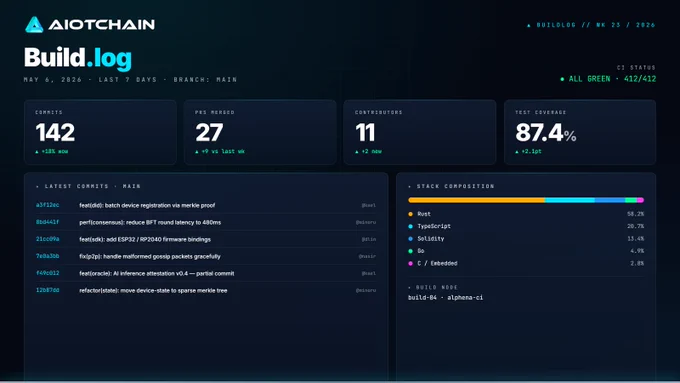Viewport: 680px width, 383px height.
Task: Click the author handle on the 8bd441f row
Action: [x=366, y=222]
